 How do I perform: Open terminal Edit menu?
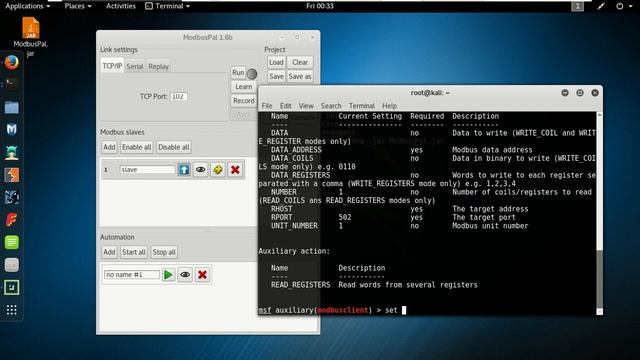tap(285, 106)
